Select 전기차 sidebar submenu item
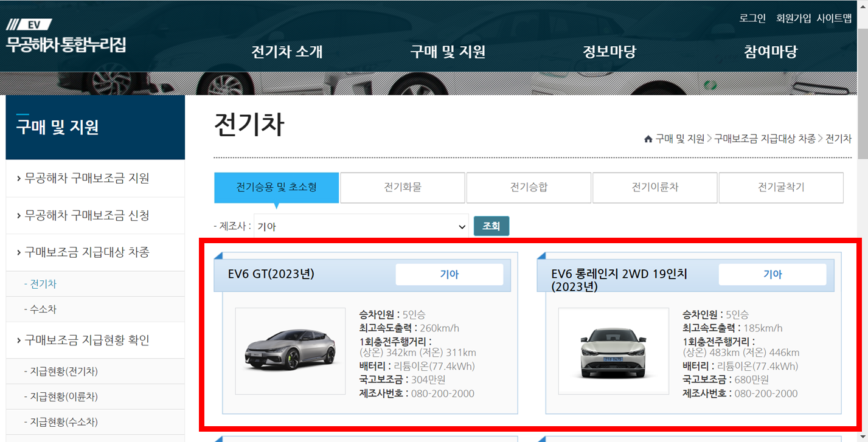 [x=95, y=284]
